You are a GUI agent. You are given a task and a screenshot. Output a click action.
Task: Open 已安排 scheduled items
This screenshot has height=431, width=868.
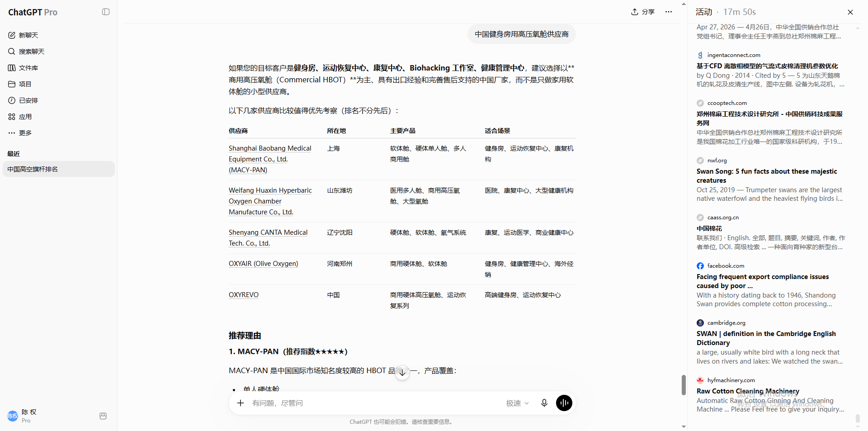click(x=59, y=100)
